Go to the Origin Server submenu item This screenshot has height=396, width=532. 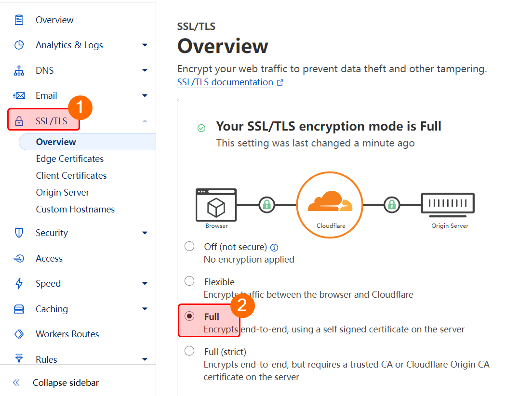click(63, 192)
